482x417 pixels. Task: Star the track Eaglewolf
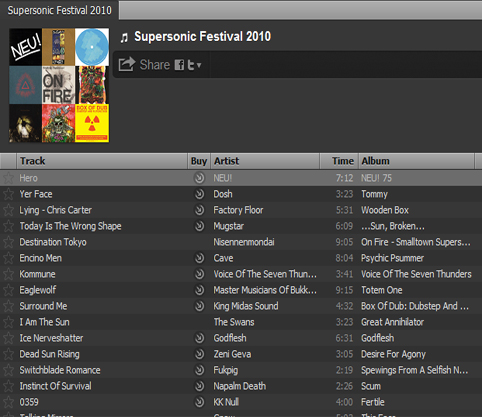coord(8,290)
